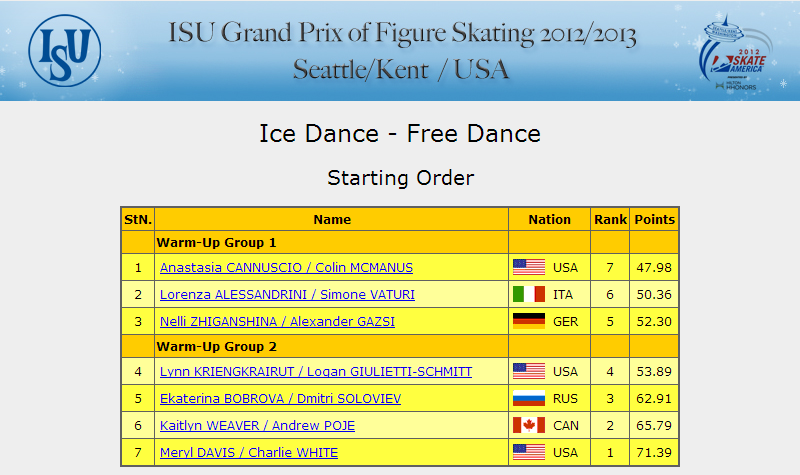
Task: Click the Italian flag icon
Action: click(529, 294)
